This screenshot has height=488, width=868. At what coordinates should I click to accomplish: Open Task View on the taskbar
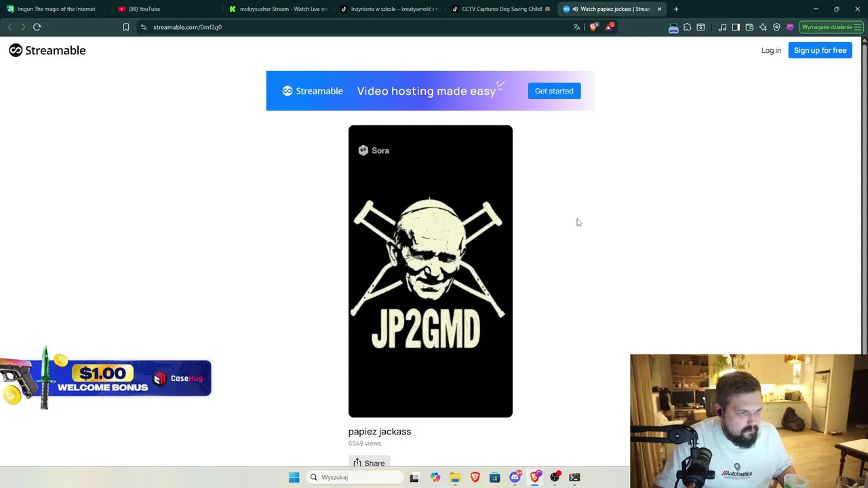[414, 477]
